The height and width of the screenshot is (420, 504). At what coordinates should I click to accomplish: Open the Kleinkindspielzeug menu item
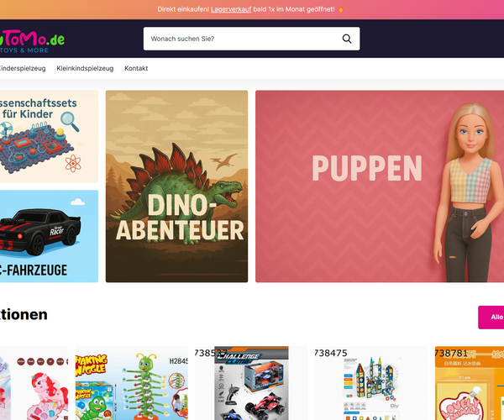[85, 68]
